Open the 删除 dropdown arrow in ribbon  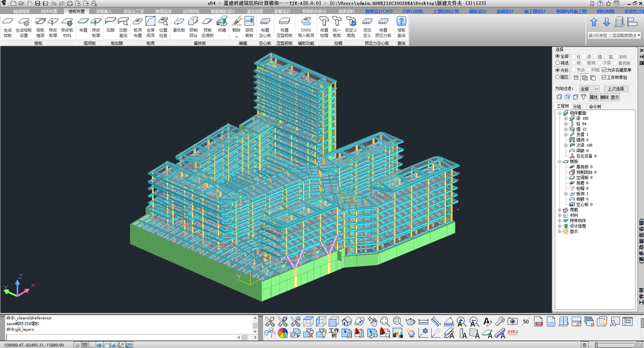pyautogui.click(x=237, y=37)
